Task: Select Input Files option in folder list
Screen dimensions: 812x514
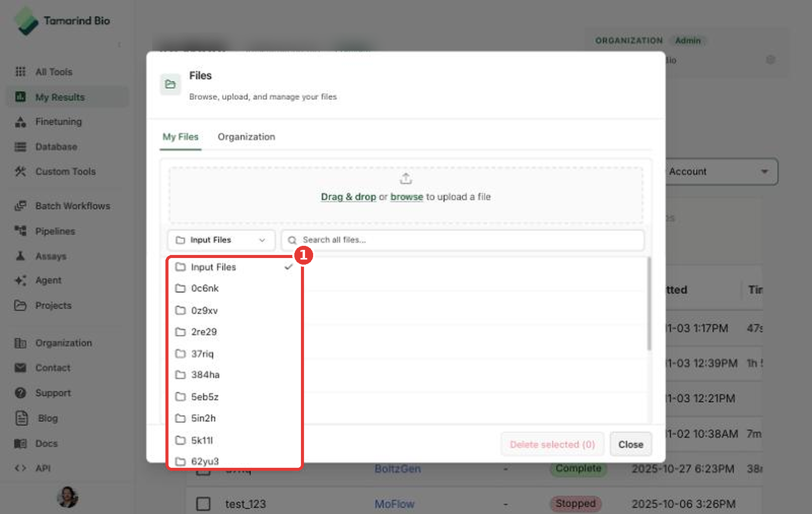Action: click(234, 267)
